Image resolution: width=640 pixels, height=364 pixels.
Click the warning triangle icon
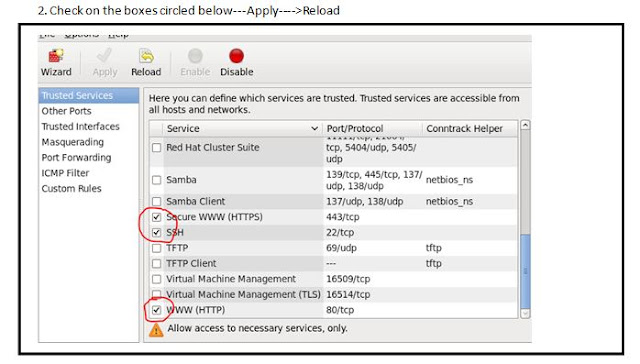click(x=156, y=330)
